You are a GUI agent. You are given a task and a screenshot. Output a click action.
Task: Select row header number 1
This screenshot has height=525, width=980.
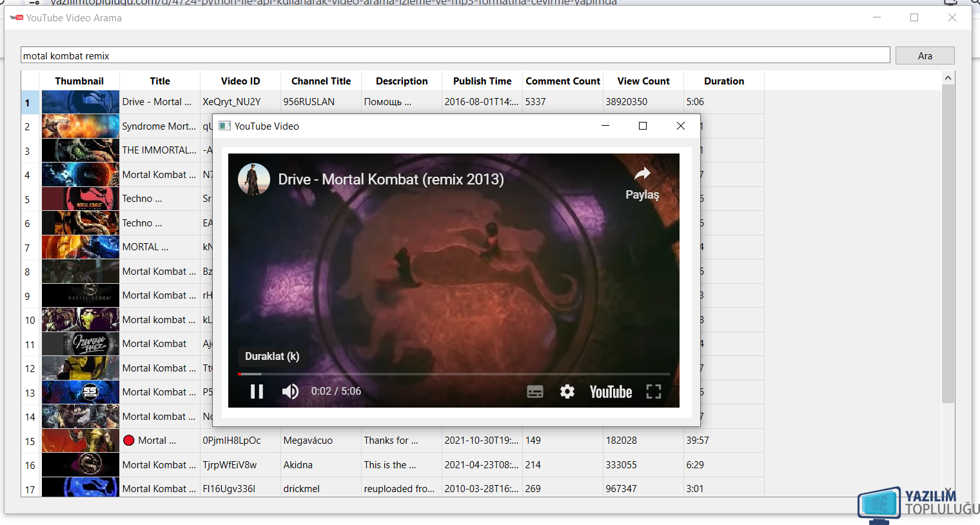(30, 102)
